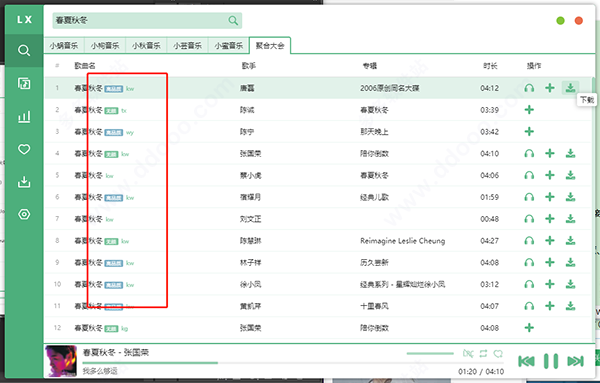Add row 12 (04:08, 张国荣) with plus icon
Image resolution: width=600 pixels, height=383 pixels.
tap(529, 328)
